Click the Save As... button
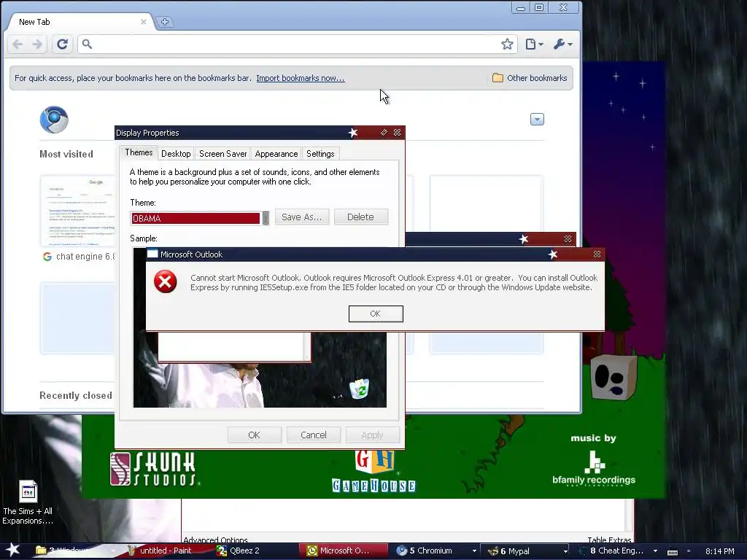 tap(301, 217)
